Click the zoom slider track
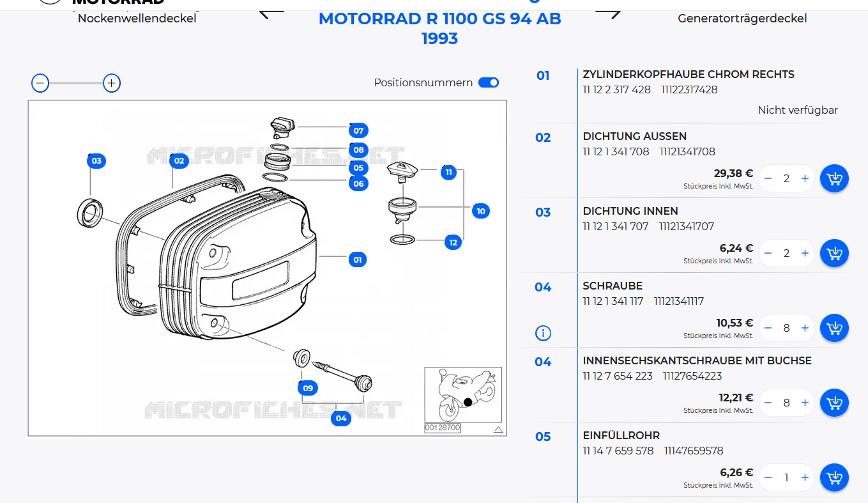This screenshot has width=868, height=503. [76, 83]
